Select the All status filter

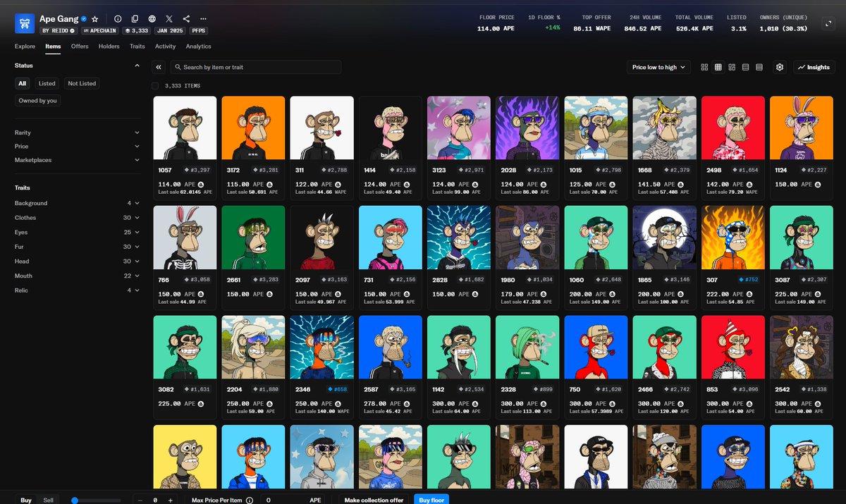[23, 83]
